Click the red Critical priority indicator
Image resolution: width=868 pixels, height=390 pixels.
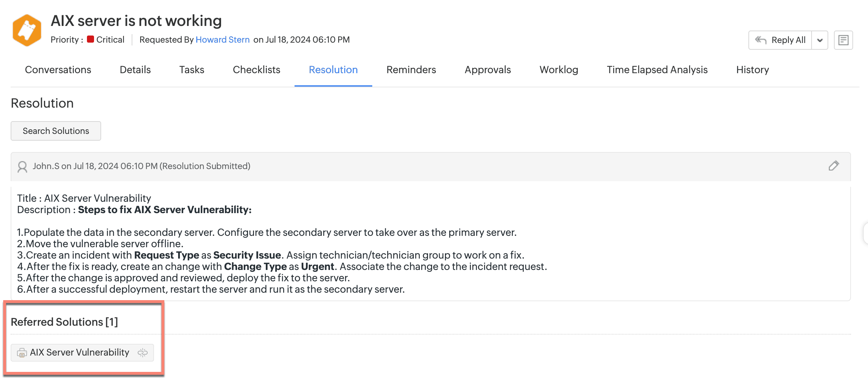click(x=90, y=39)
